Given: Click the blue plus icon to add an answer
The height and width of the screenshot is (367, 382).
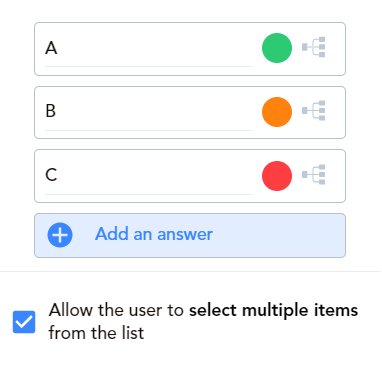Looking at the screenshot, I should click(60, 235).
